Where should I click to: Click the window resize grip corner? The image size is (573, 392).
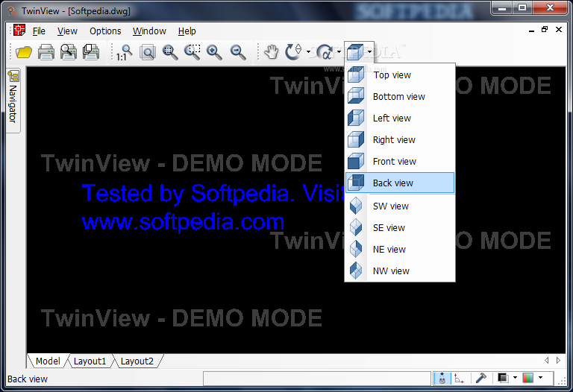561,381
